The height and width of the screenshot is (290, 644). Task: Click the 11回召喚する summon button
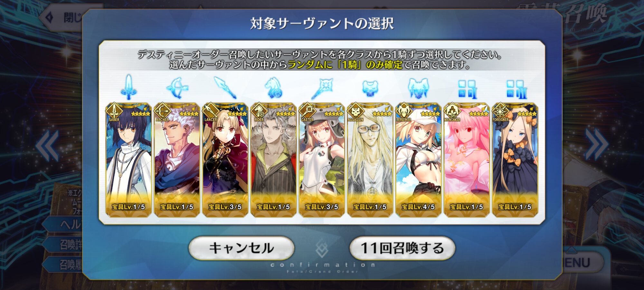pyautogui.click(x=402, y=248)
